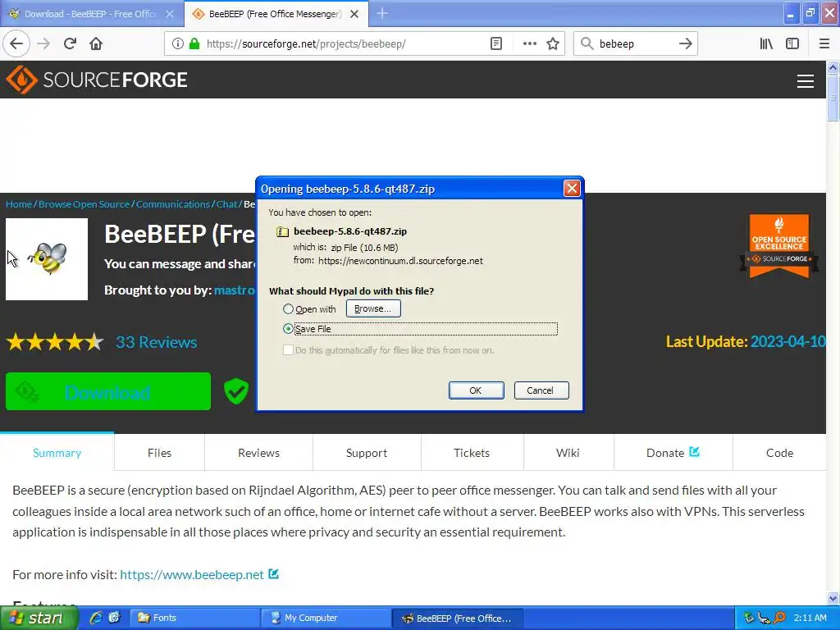840x630 pixels.
Task: Close the Opening beebeep zip dialog with X
Action: click(572, 188)
